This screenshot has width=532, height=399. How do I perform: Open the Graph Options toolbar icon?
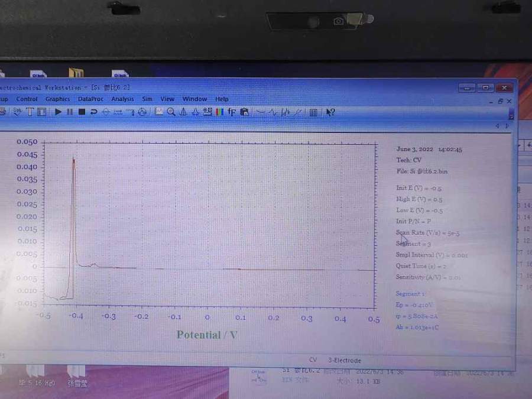tap(207, 112)
